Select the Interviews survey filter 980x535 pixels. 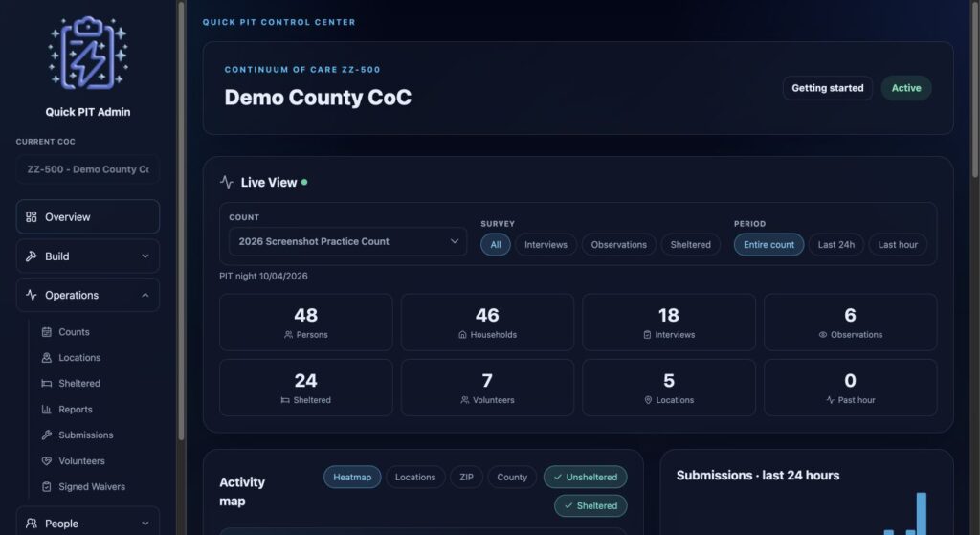pos(546,244)
